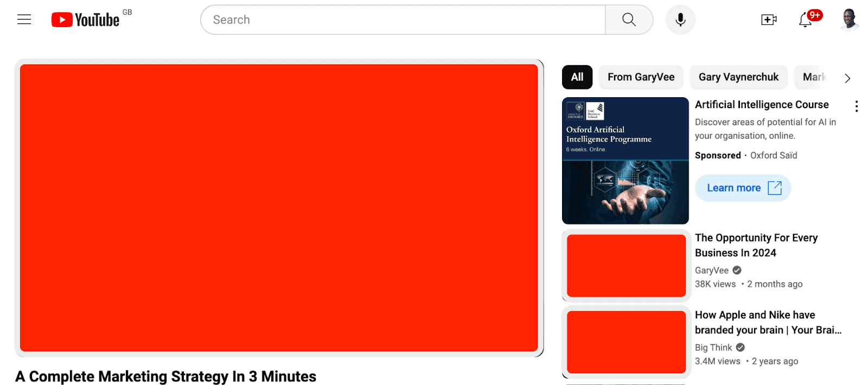Image resolution: width=868 pixels, height=385 pixels.
Task: Open Artificial Intelligence Course ad title
Action: click(762, 104)
